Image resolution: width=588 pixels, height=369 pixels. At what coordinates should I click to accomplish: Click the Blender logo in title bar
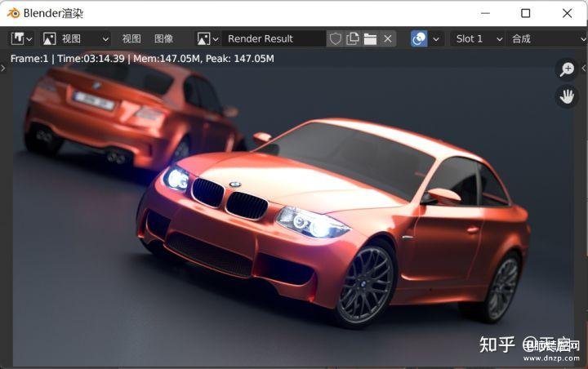pyautogui.click(x=13, y=13)
